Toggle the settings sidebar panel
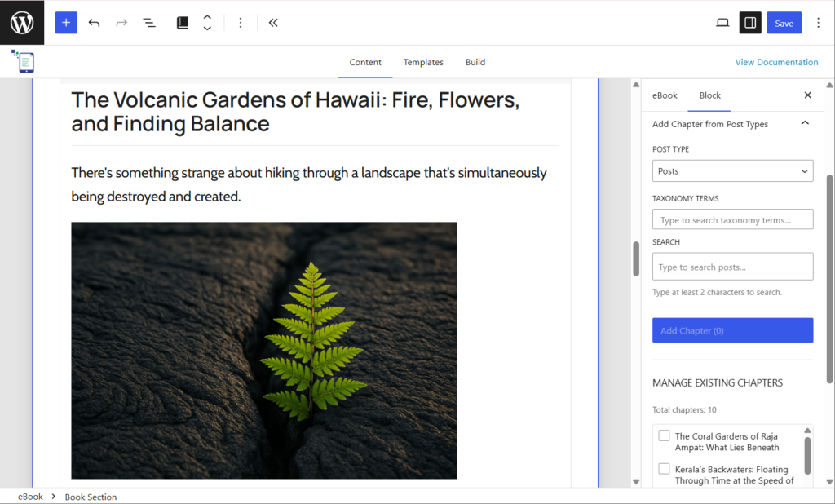Viewport: 835px width, 504px height. pyautogui.click(x=750, y=22)
